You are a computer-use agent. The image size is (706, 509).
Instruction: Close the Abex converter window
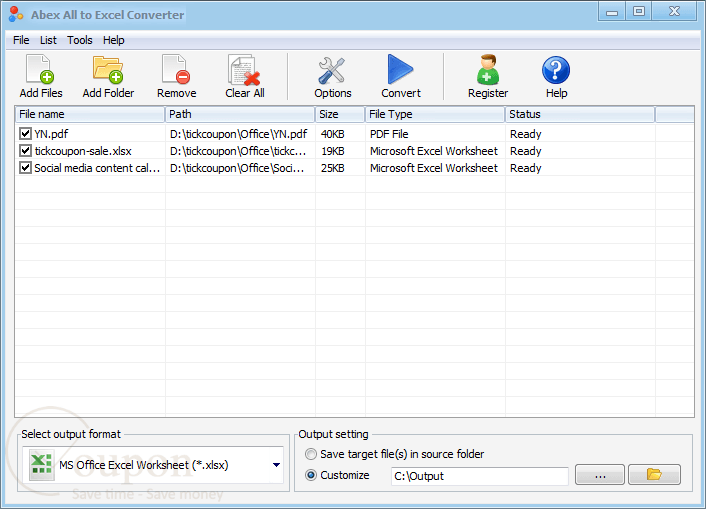[x=674, y=12]
